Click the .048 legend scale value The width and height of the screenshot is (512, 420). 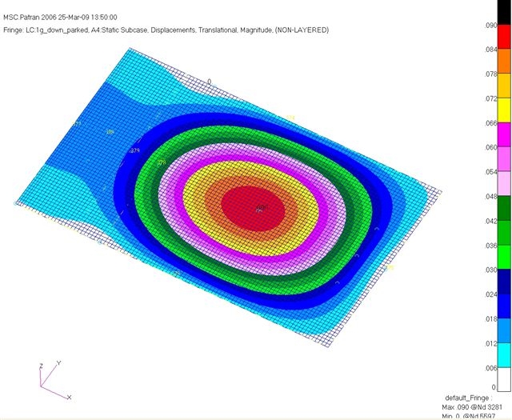[x=490, y=197]
